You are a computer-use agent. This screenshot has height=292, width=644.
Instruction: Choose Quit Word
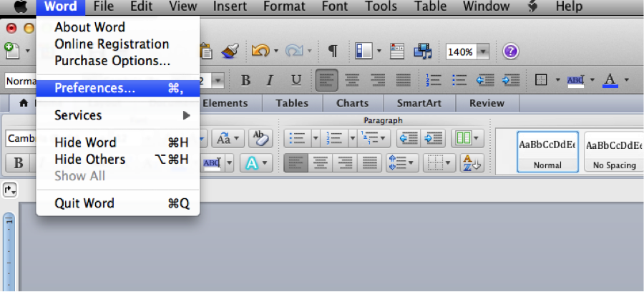point(118,203)
